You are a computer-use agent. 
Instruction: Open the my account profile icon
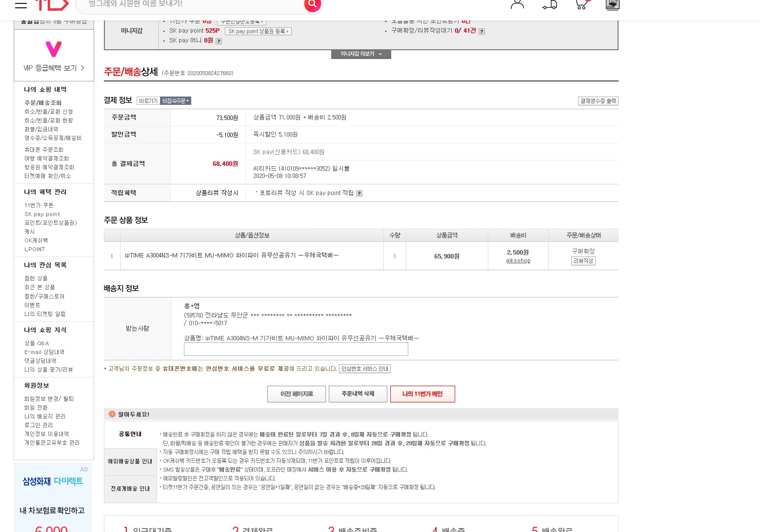[517, 4]
